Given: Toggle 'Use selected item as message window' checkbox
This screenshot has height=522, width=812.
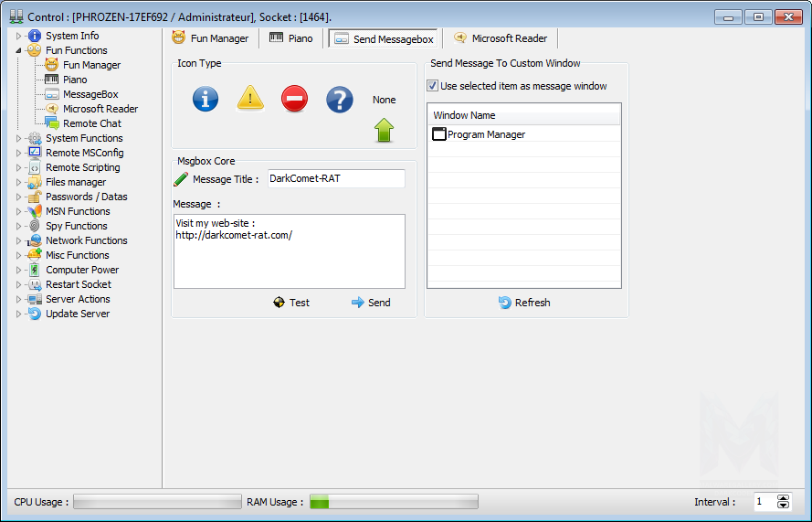Looking at the screenshot, I should pos(433,86).
